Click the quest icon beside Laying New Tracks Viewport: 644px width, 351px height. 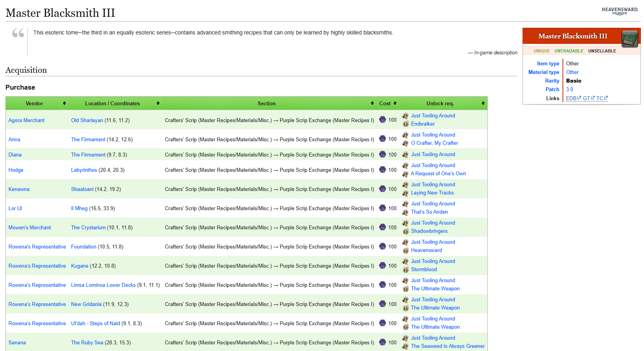click(x=406, y=193)
